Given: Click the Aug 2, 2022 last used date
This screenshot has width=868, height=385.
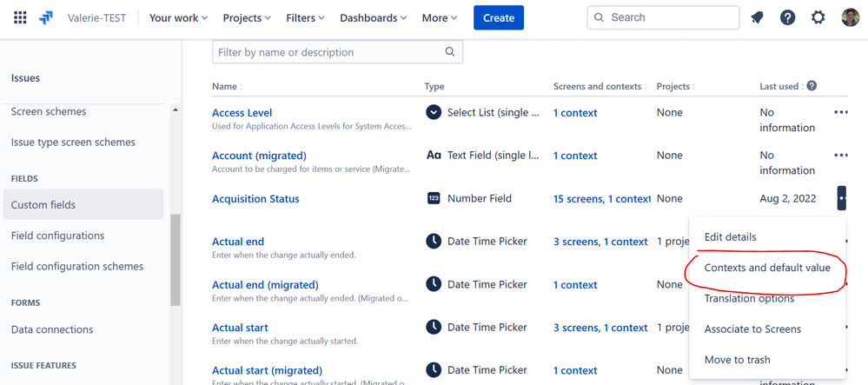Looking at the screenshot, I should coord(788,198).
